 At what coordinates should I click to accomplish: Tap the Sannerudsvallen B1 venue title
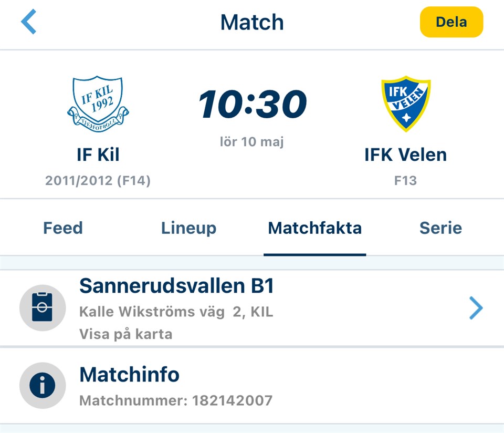point(176,286)
